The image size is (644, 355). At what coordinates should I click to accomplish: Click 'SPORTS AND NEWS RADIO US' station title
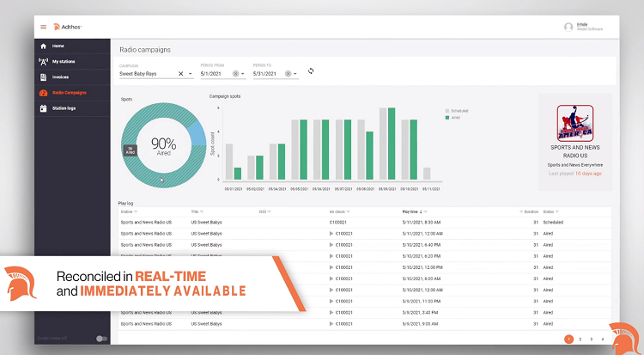pos(575,151)
